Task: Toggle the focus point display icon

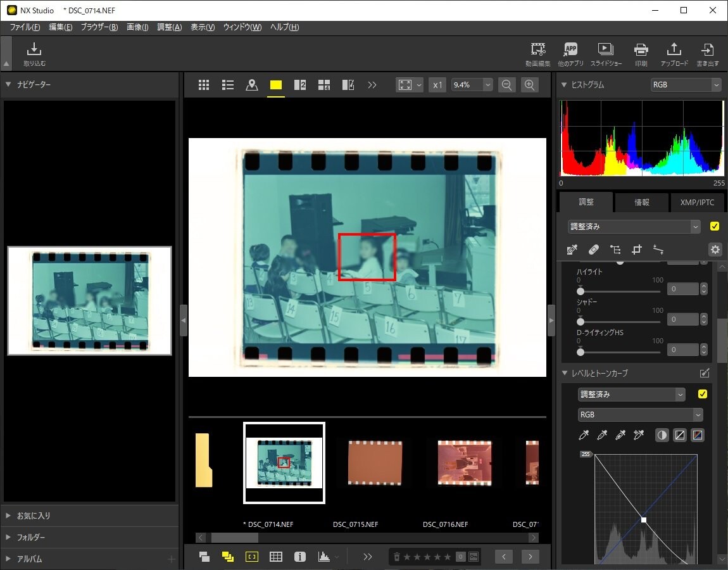Action: pos(252,557)
